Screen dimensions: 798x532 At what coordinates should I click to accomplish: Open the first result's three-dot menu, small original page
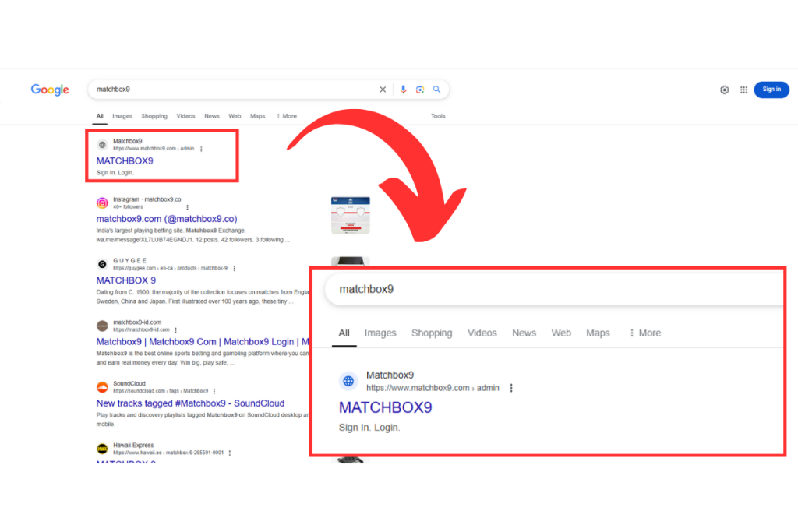click(x=201, y=149)
